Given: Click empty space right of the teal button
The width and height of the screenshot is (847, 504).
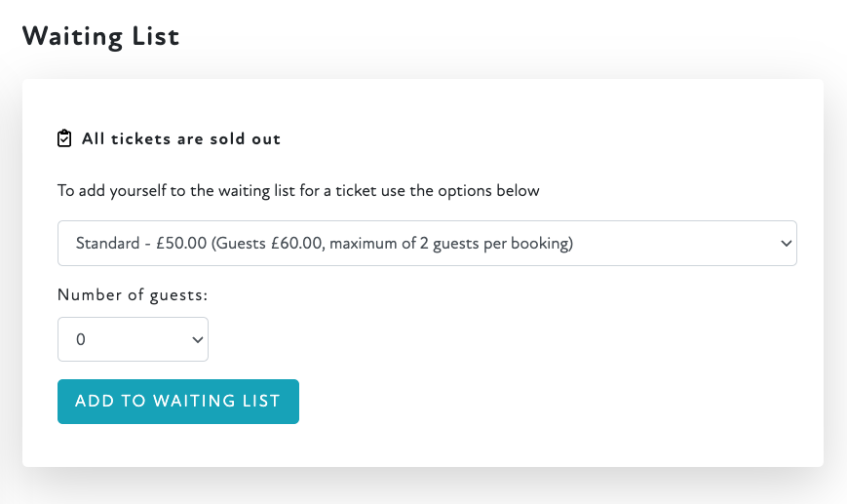Looking at the screenshot, I should coord(546,401).
